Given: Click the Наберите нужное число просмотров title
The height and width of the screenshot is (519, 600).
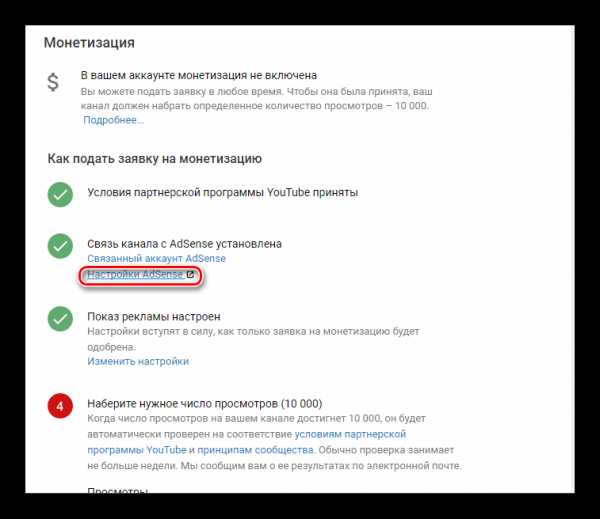Looking at the screenshot, I should pos(205,403).
